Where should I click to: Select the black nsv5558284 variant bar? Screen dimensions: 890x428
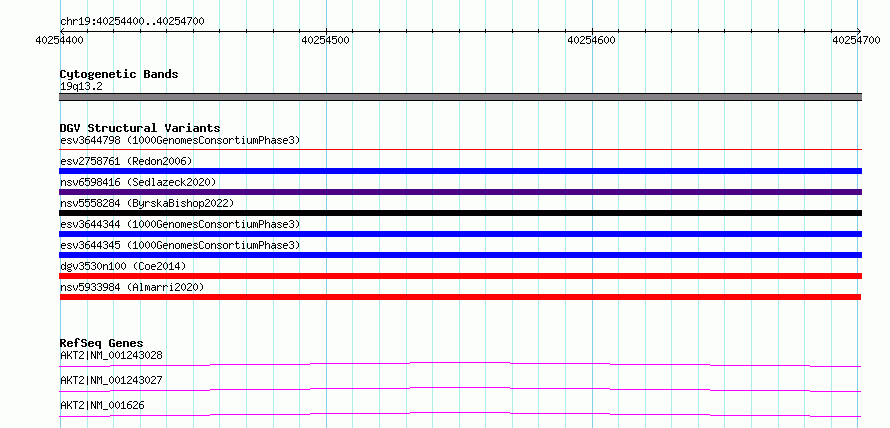tap(460, 213)
